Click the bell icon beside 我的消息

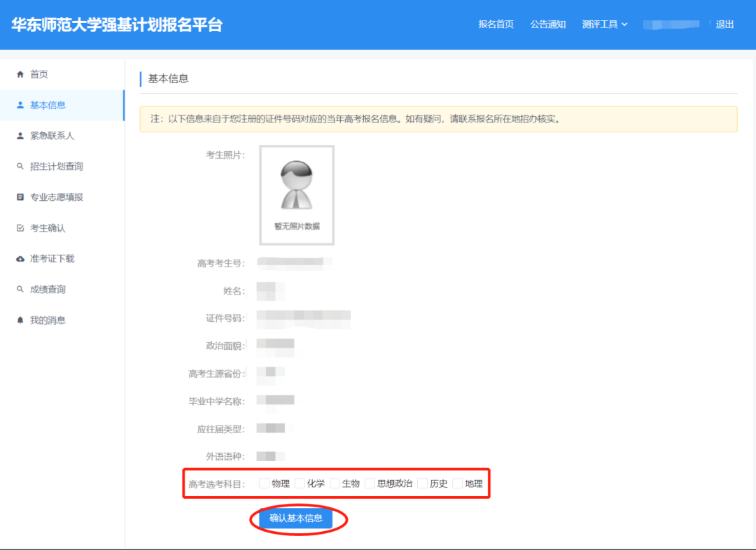coord(20,320)
